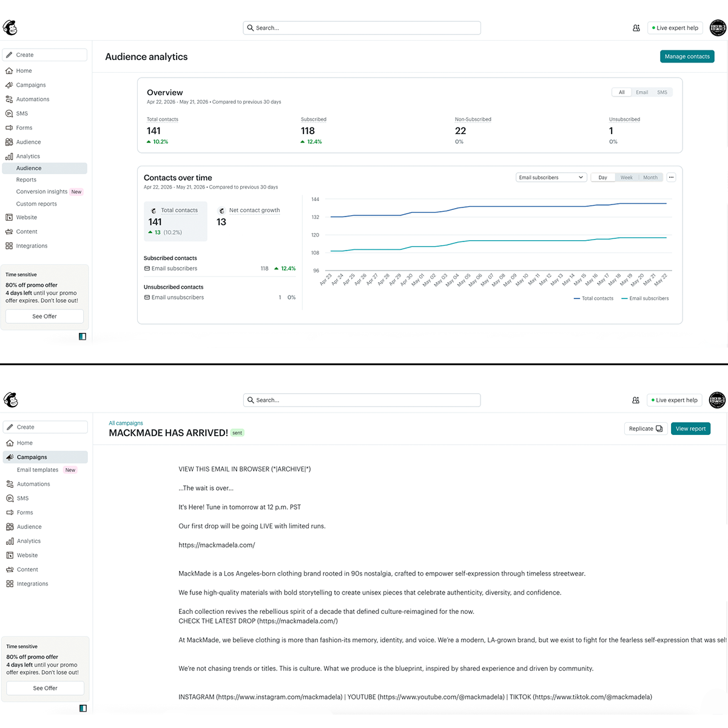Open Content icon in Audience analytics sidebar
The width and height of the screenshot is (728, 728).
pos(9,232)
